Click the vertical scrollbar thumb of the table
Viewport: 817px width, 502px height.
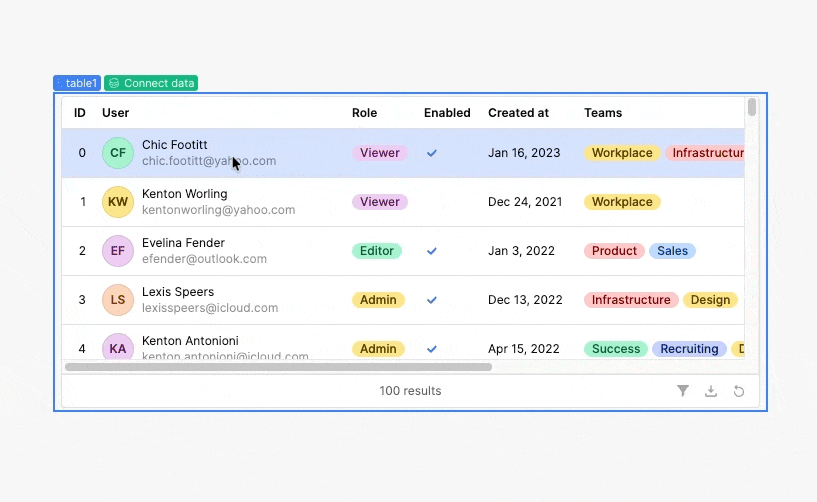(x=752, y=107)
